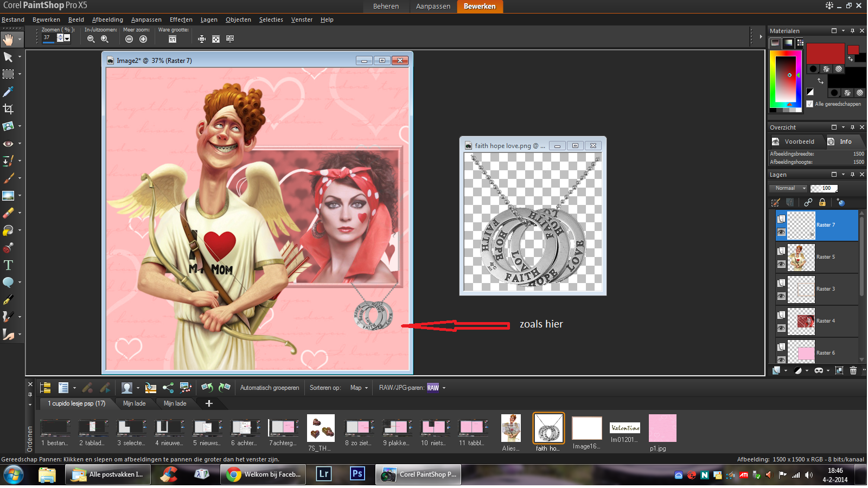Click the fit image to window icon
The image size is (868, 488).
coord(216,39)
